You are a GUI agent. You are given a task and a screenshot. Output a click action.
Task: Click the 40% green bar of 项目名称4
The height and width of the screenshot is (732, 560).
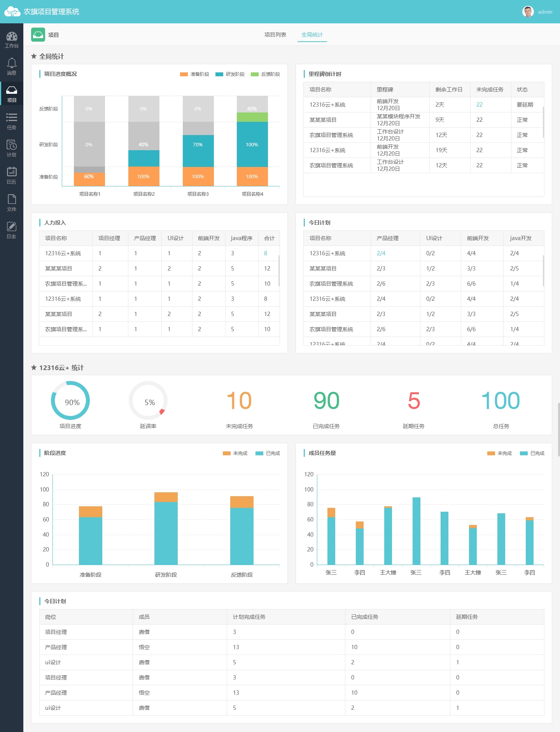point(252,117)
